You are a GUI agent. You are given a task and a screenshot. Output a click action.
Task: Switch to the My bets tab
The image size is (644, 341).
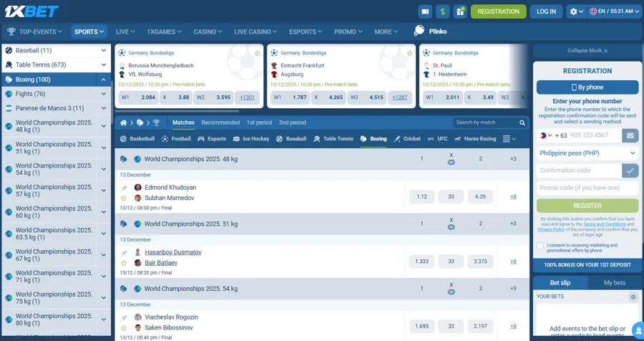click(615, 282)
